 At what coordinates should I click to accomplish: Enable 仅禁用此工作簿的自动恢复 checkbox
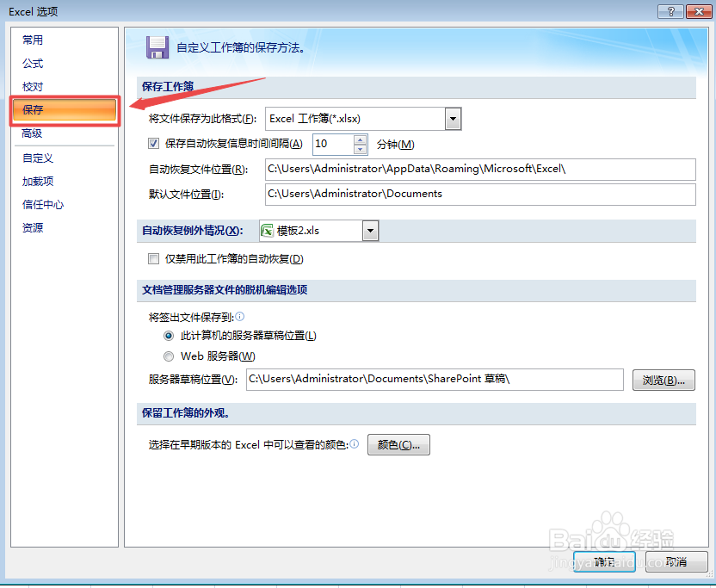coord(153,259)
